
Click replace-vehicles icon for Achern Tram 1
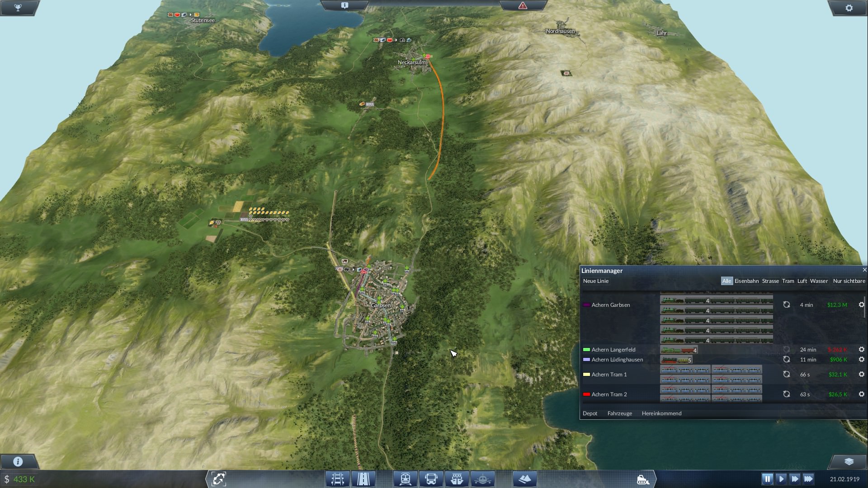pyautogui.click(x=787, y=374)
